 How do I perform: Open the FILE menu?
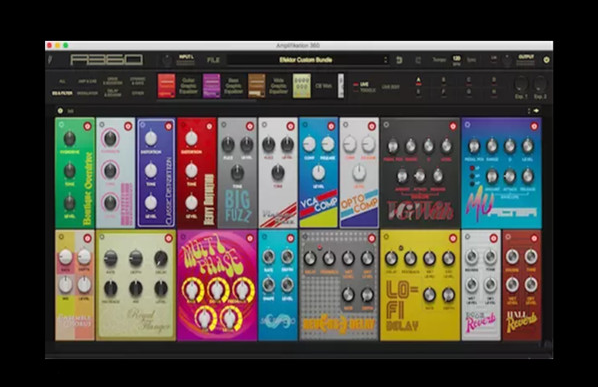[213, 60]
